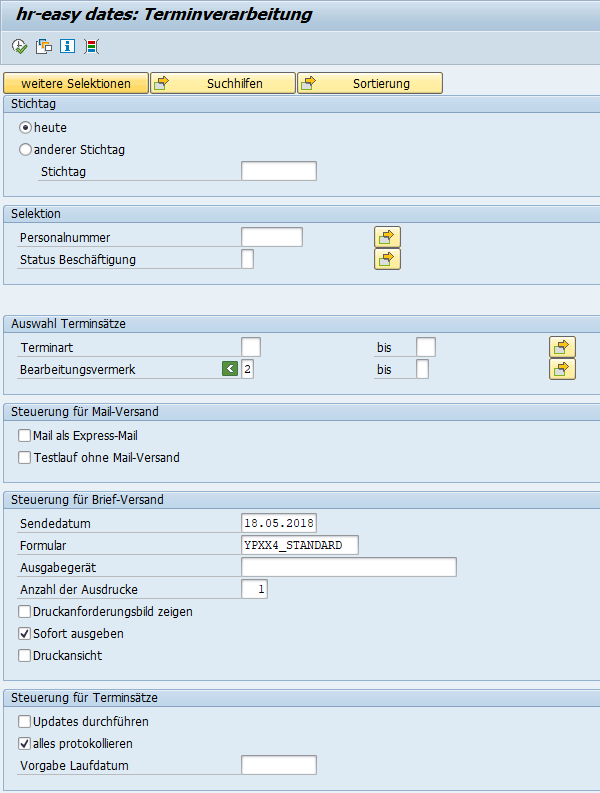Click the 'weitere Selektionen' button
Viewport: 600px width, 793px height.
click(76, 84)
